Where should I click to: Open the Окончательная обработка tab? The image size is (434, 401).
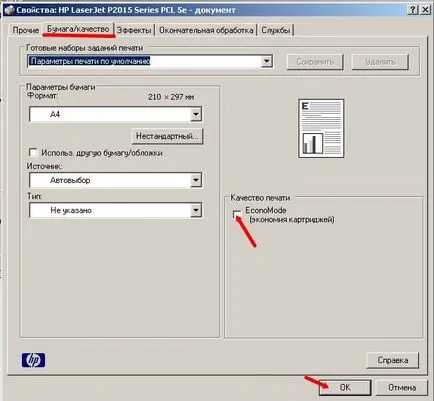pyautogui.click(x=206, y=30)
